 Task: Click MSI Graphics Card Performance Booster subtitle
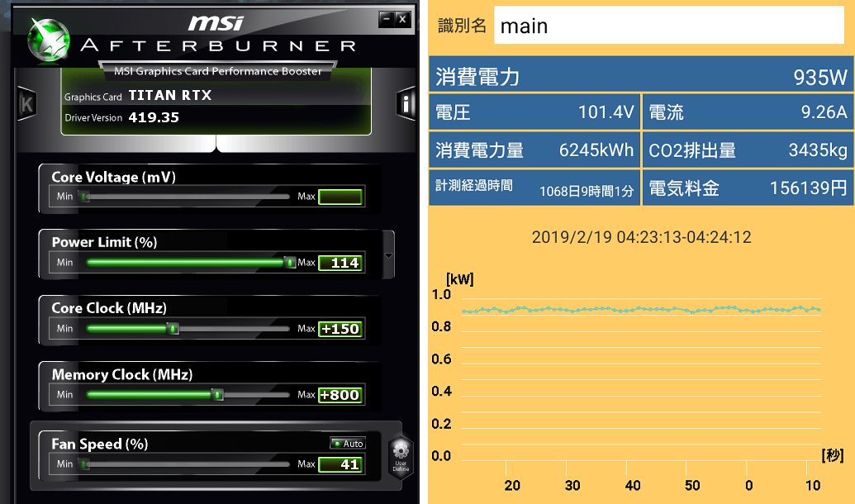click(x=217, y=71)
